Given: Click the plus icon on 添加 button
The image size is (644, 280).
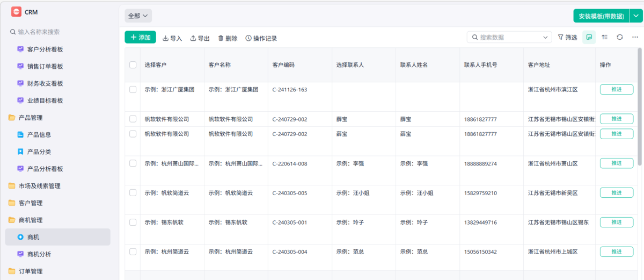Looking at the screenshot, I should pyautogui.click(x=134, y=37).
